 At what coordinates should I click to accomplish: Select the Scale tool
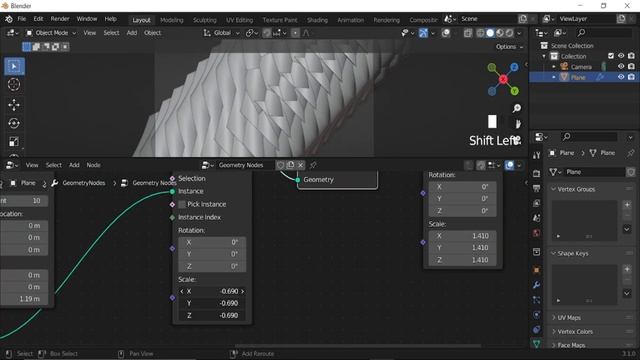pos(14,142)
